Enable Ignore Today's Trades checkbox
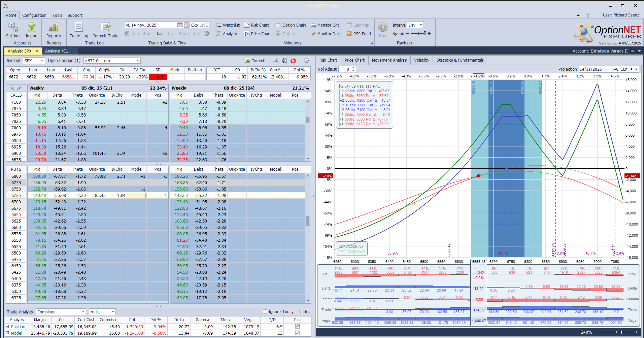644x338 pixels. 265,312
